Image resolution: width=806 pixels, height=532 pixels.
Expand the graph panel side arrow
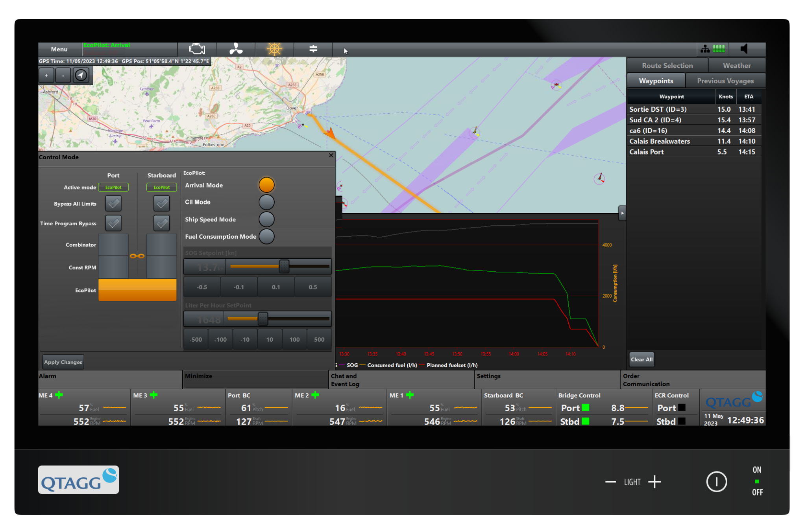[x=623, y=213]
